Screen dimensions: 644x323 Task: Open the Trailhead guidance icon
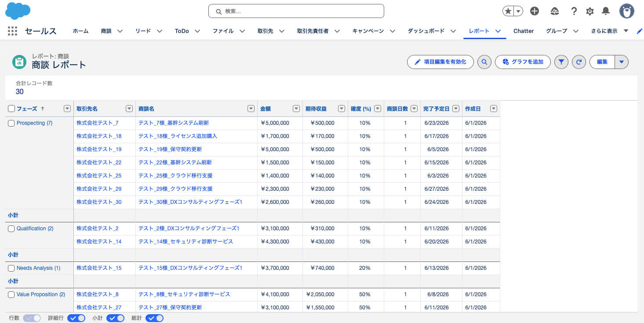click(x=554, y=11)
